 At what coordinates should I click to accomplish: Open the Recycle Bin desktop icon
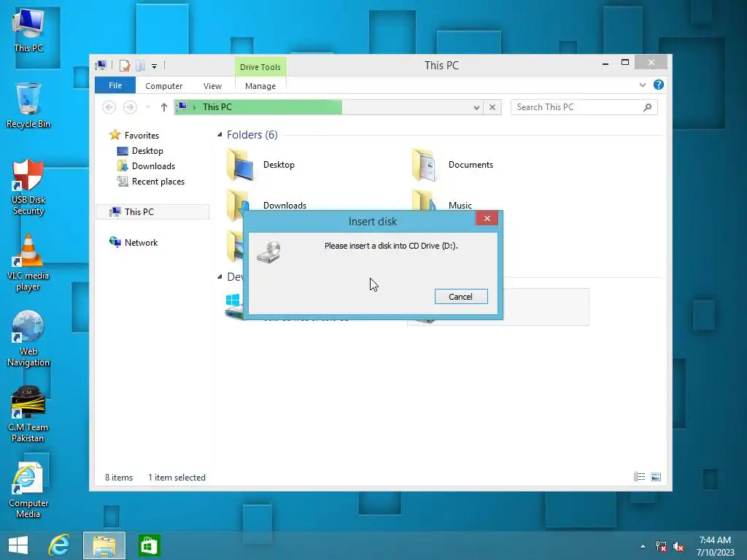point(28,105)
